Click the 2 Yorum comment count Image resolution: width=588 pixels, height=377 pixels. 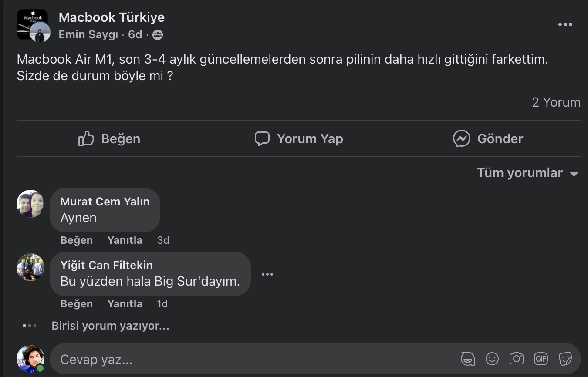click(556, 102)
